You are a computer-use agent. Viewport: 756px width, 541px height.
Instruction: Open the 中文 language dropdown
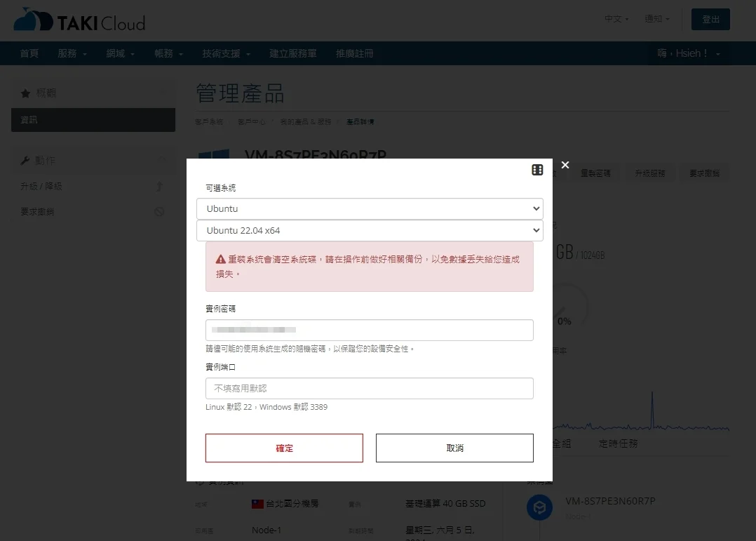click(x=616, y=19)
